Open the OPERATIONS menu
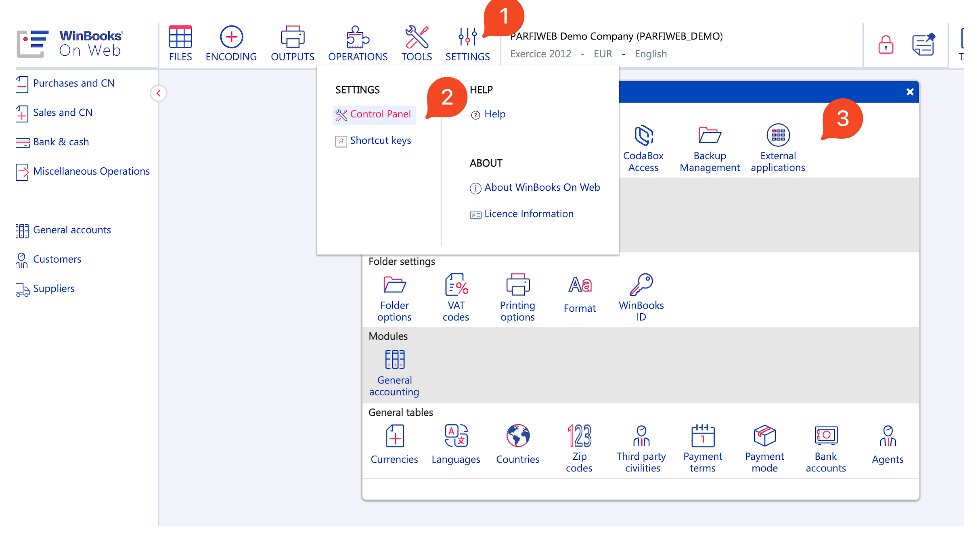 [x=358, y=44]
